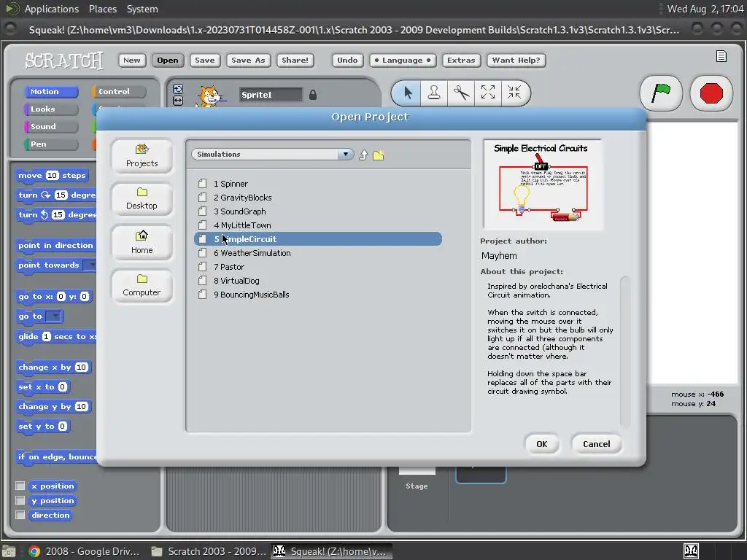This screenshot has width=747, height=560.
Task: Click the Sprite1 name field
Action: [x=271, y=95]
